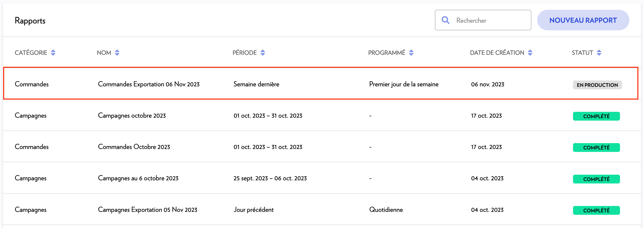Expand DATE DE CRÉATION sort control
This screenshot has height=228, width=644.
point(530,52)
